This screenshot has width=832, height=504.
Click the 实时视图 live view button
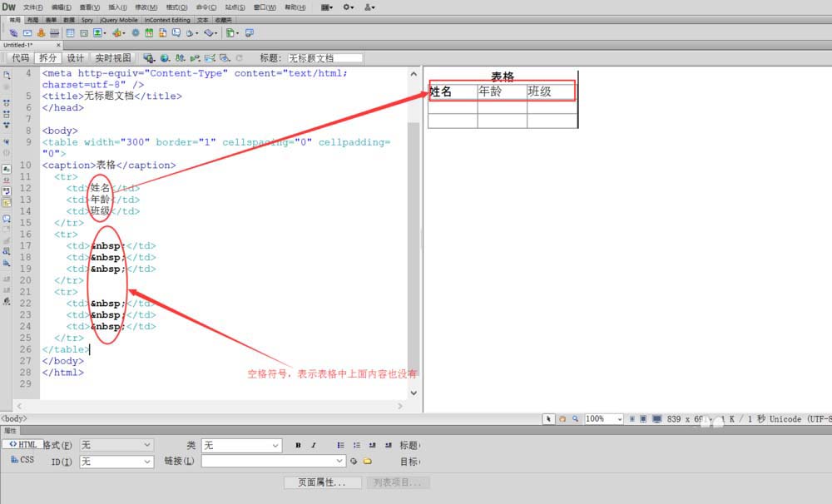[112, 58]
